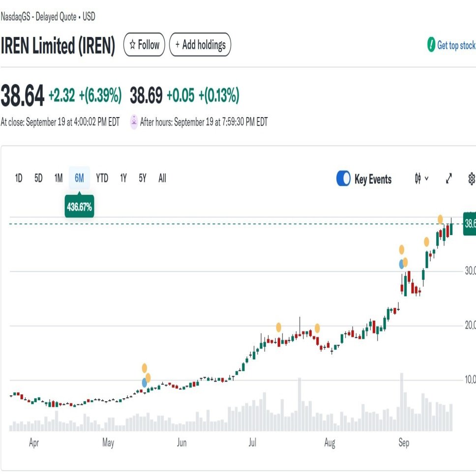This screenshot has height=476, width=476.
Task: Click the 38.6 price label on right axis
Action: click(x=469, y=224)
